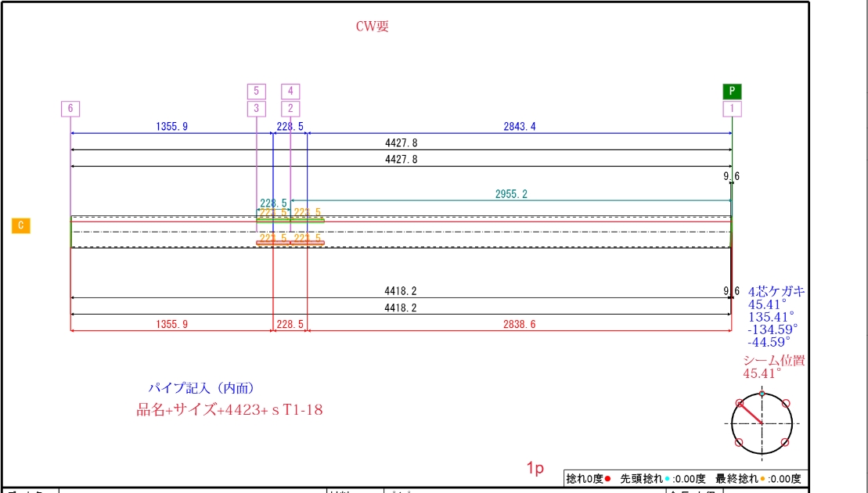868x493 pixels.
Task: Select the blue 2843.4 dimension label
Action: 519,127
